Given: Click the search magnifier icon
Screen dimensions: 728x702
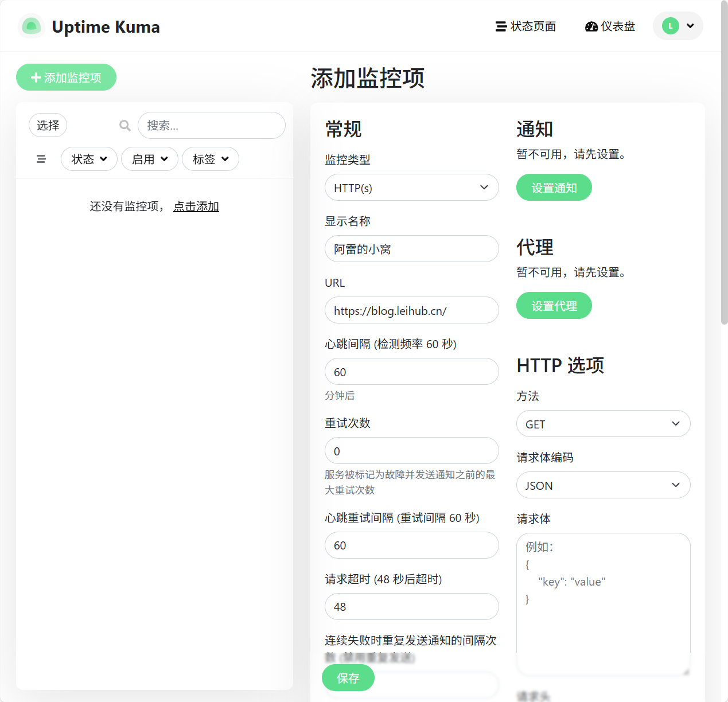Looking at the screenshot, I should (x=124, y=126).
